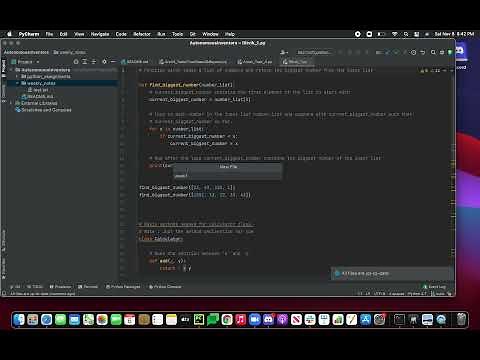Screen dimensions: 480x360
Task: Open the View menu
Action: click(79, 34)
